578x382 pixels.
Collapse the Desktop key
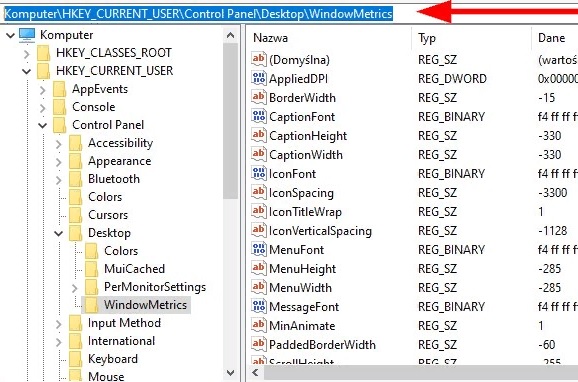[x=59, y=233]
